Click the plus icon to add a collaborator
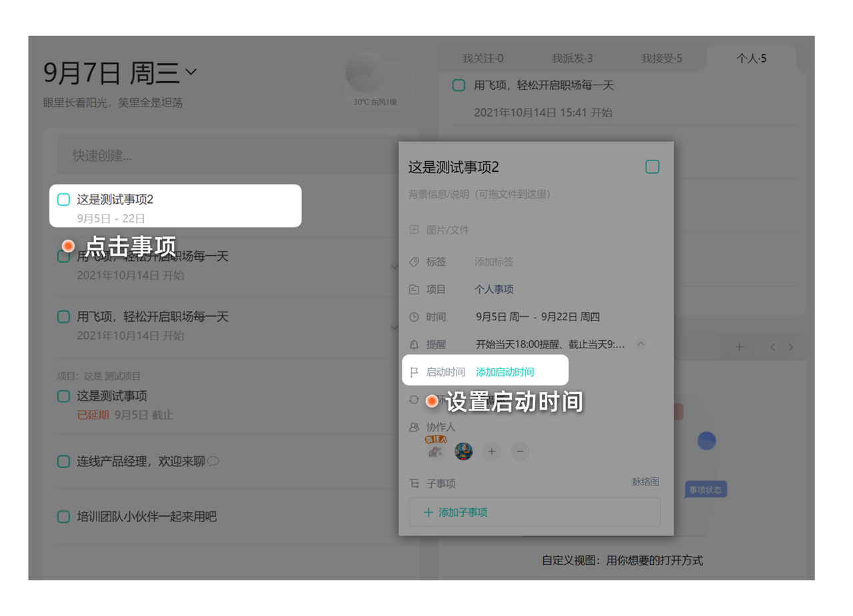This screenshot has height=616, width=853. coord(492,452)
